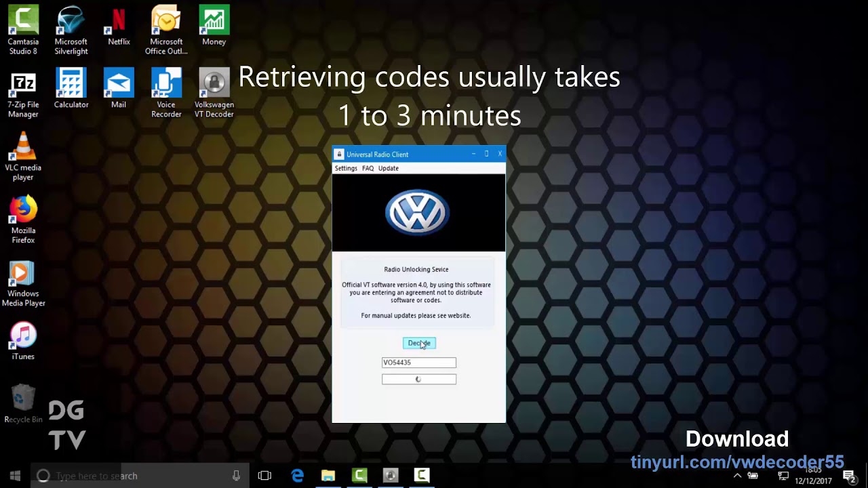Launch Netflix desktop shortcut
Image resolution: width=868 pixels, height=488 pixels.
pyautogui.click(x=119, y=26)
